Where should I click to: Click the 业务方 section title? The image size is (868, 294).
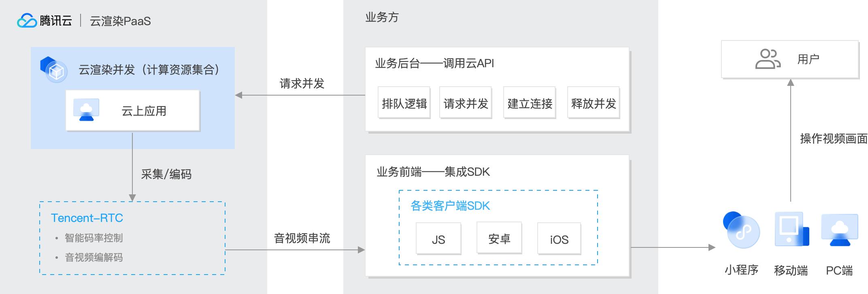pos(382,17)
